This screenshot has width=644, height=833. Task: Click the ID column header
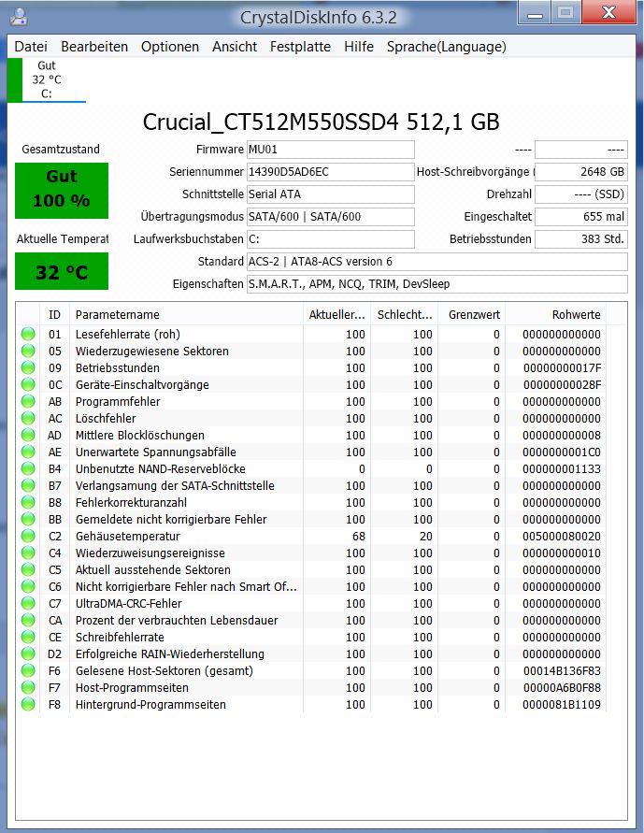(55, 314)
